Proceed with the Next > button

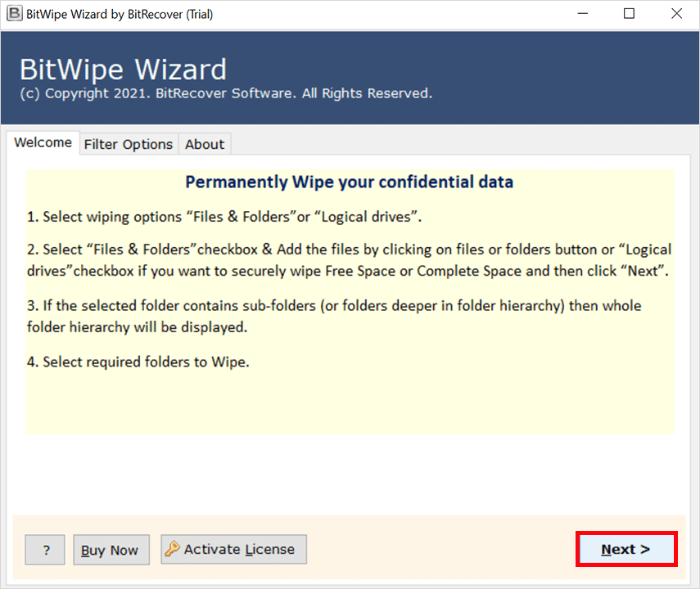click(626, 550)
